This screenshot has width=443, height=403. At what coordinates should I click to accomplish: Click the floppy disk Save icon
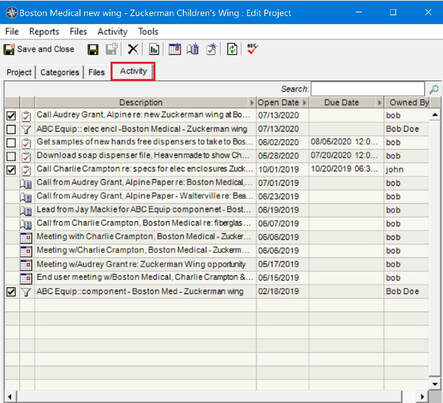(93, 50)
